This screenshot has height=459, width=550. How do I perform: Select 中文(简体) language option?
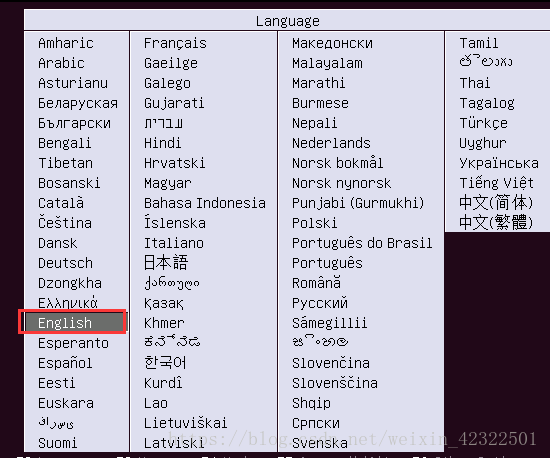[x=496, y=203]
